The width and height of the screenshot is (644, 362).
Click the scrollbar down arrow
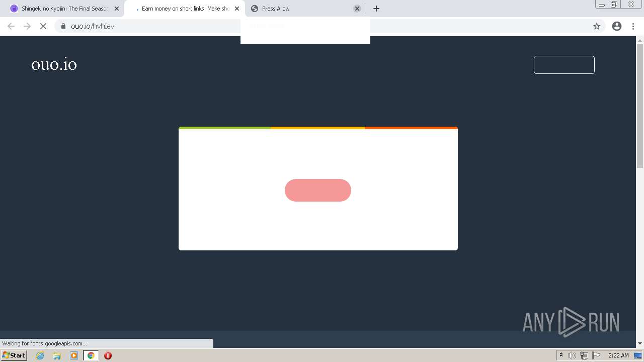[x=640, y=343]
